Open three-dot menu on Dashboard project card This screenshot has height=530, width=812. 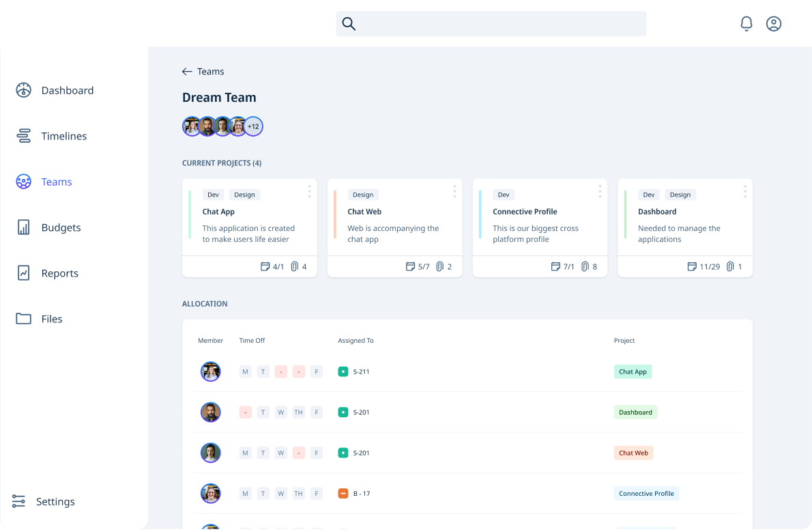[745, 191]
